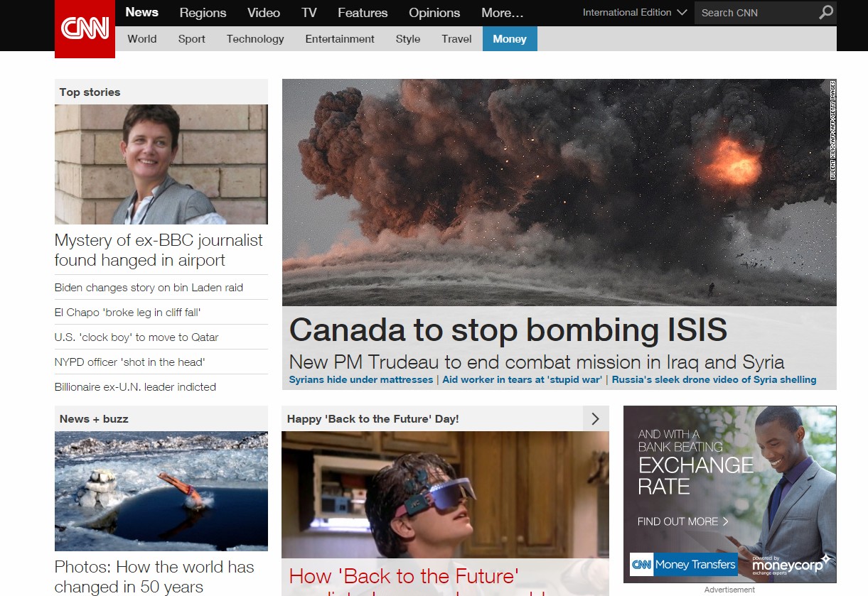Image resolution: width=868 pixels, height=596 pixels.
Task: Click the moneycorp logo in the advertisement
Action: pyautogui.click(x=791, y=565)
